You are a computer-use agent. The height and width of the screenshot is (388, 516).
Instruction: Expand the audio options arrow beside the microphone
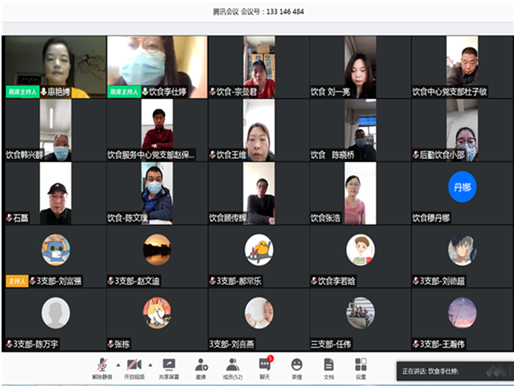tap(118, 365)
